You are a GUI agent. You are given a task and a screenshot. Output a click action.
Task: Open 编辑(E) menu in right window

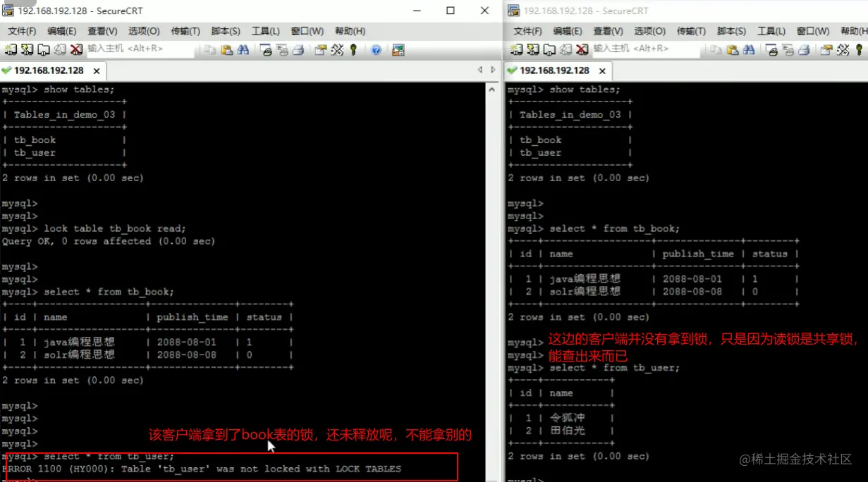click(568, 31)
